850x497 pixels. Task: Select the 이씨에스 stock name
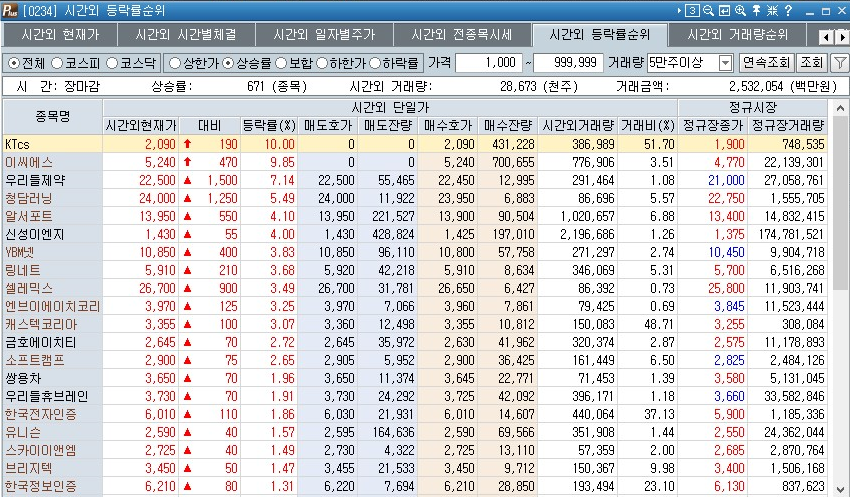tap(29, 162)
